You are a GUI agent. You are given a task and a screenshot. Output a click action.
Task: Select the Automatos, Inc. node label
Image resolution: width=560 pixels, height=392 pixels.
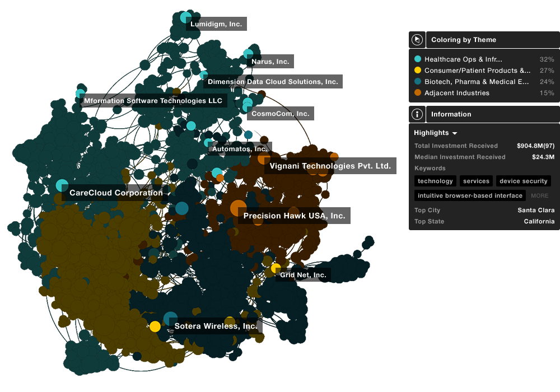coord(240,149)
